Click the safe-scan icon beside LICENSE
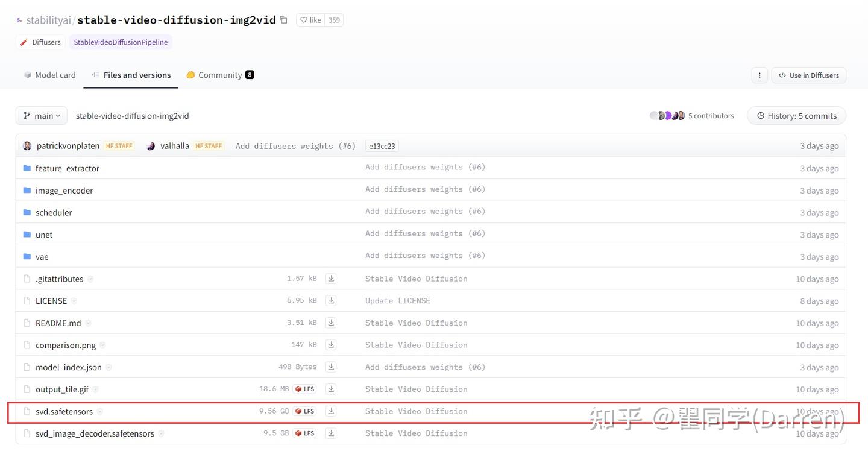This screenshot has width=868, height=457. [x=74, y=301]
